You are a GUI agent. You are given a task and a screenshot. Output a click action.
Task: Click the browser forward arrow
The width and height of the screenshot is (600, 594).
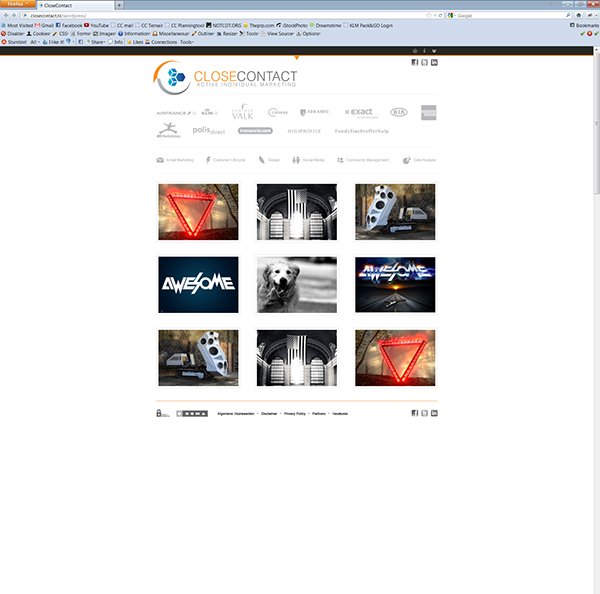(x=14, y=15)
